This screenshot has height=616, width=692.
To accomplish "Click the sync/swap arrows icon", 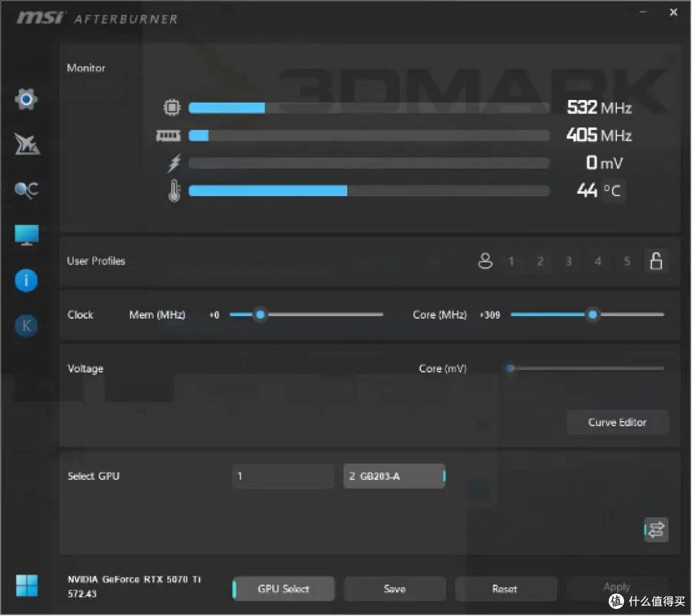I will point(656,529).
